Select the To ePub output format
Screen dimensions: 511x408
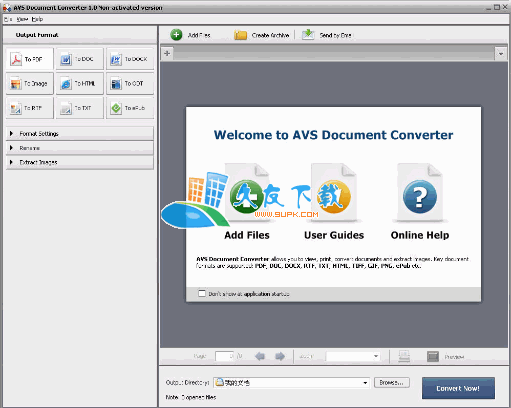click(130, 108)
